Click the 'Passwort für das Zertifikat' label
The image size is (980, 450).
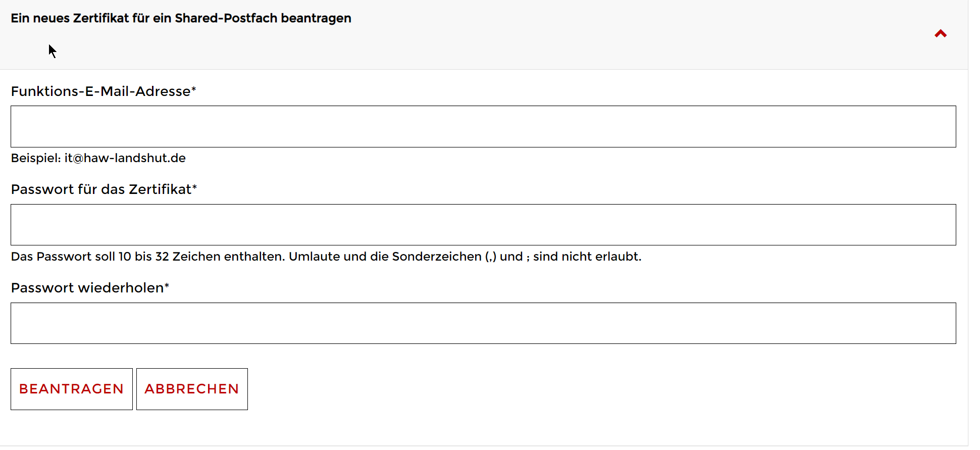[x=101, y=189]
